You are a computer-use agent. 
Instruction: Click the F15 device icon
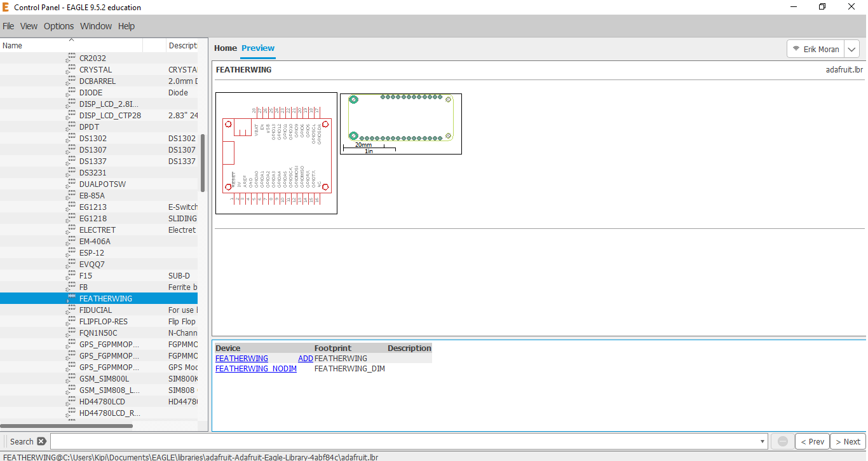71,275
